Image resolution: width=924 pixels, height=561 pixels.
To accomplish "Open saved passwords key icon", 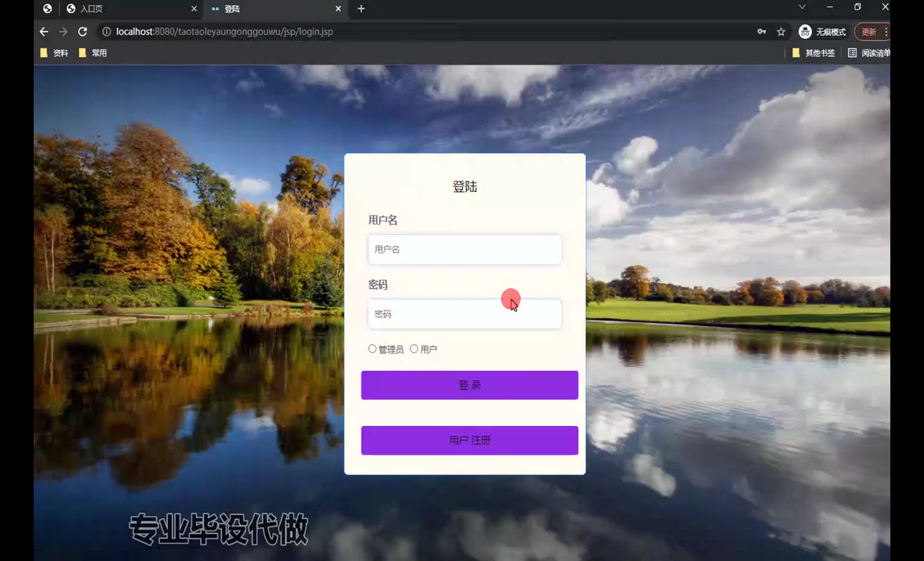I will [762, 32].
